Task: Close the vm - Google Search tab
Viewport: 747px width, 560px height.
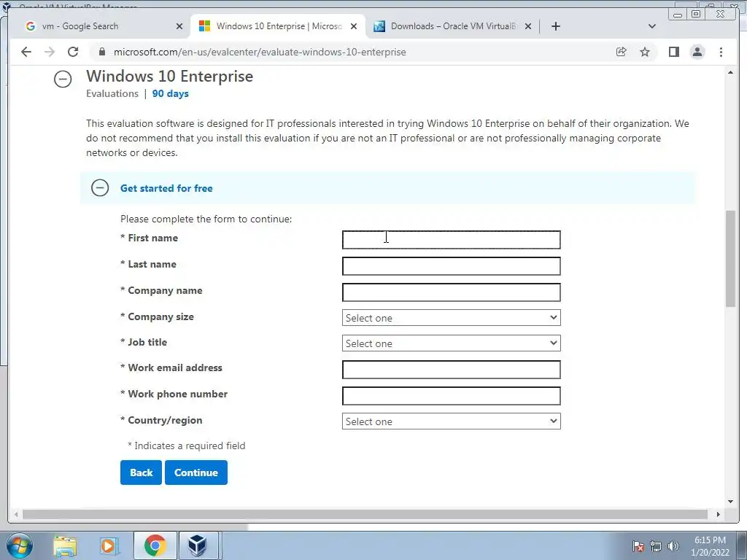Action: coord(179,26)
